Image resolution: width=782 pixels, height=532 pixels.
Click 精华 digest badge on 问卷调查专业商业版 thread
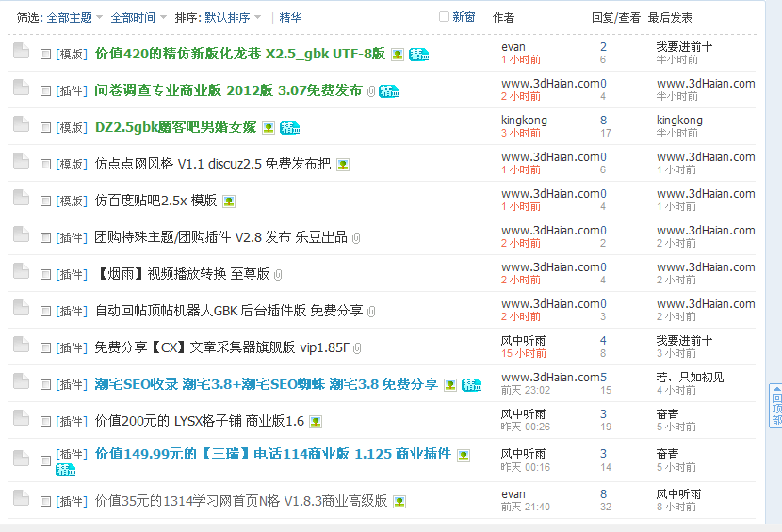pos(389,91)
